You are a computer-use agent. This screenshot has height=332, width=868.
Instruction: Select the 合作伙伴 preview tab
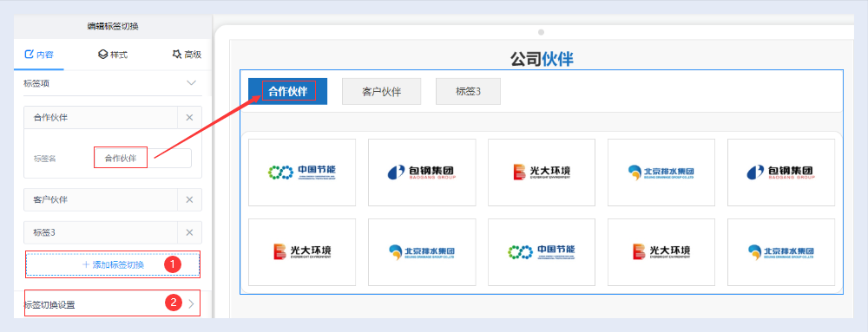coord(287,92)
